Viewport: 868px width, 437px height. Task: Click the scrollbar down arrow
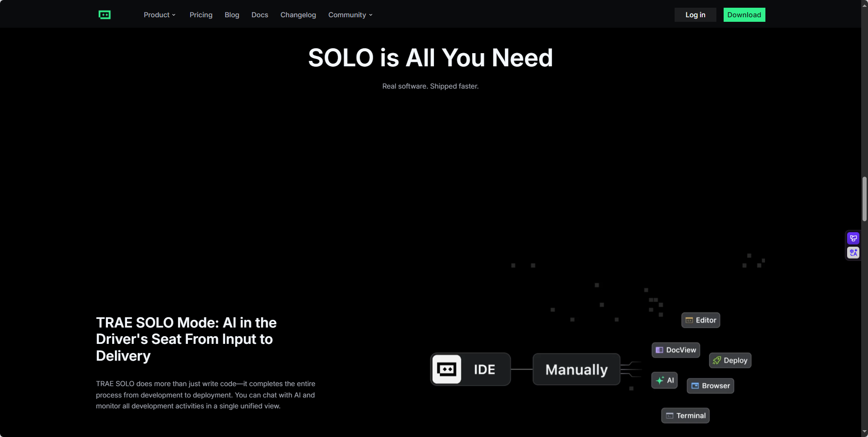click(x=864, y=432)
